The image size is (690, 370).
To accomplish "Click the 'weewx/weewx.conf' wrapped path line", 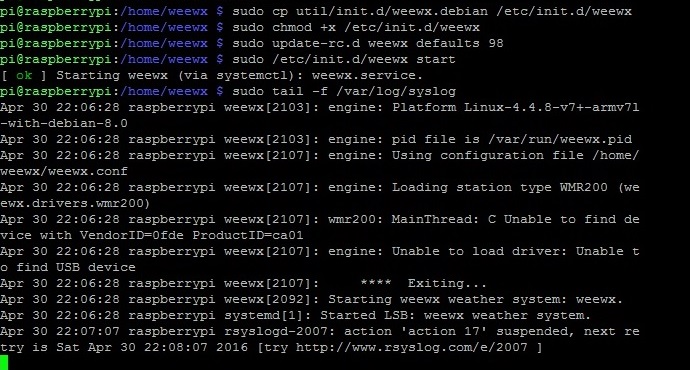I will pos(64,171).
